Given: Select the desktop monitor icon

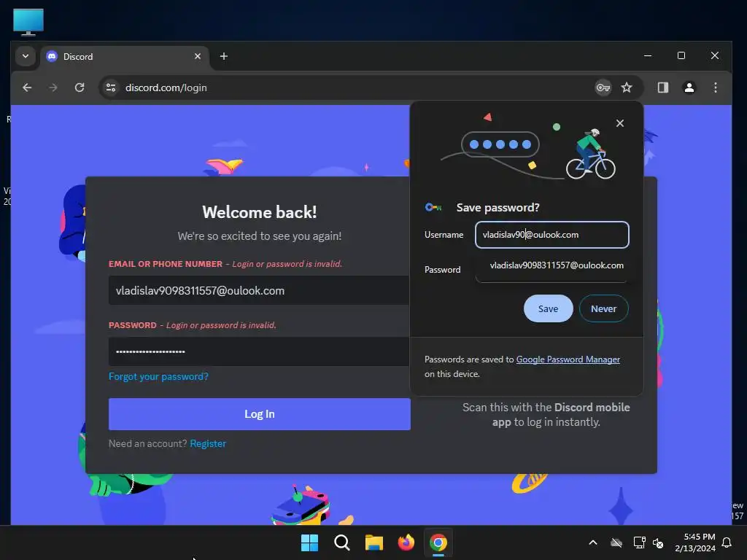Looking at the screenshot, I should [x=28, y=22].
